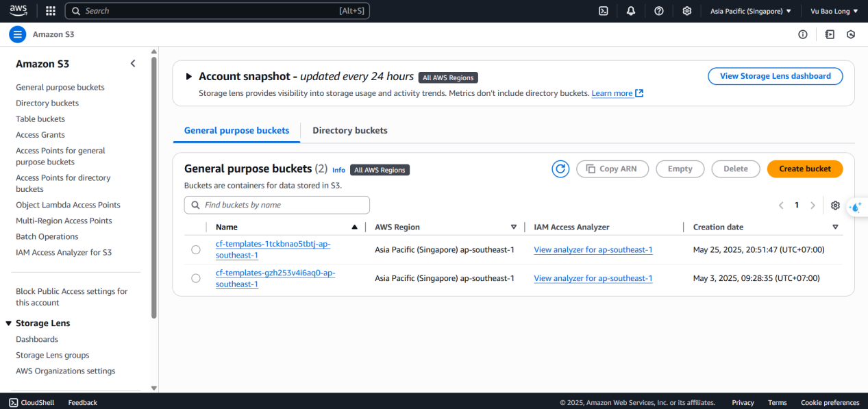This screenshot has height=409, width=868.
Task: Open AWS Organizations settings
Action: click(66, 371)
